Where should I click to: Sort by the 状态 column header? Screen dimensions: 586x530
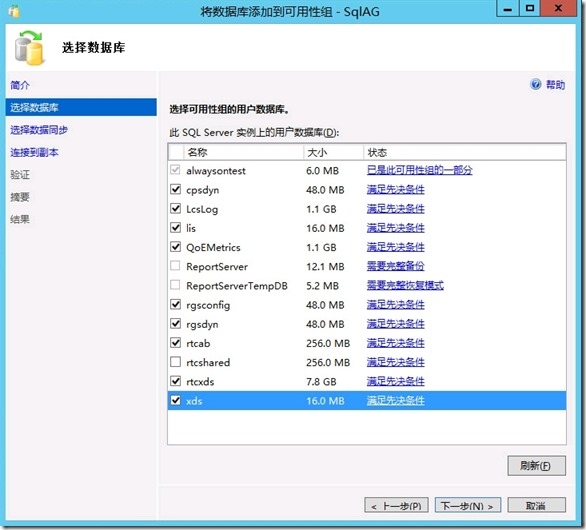tap(465, 152)
